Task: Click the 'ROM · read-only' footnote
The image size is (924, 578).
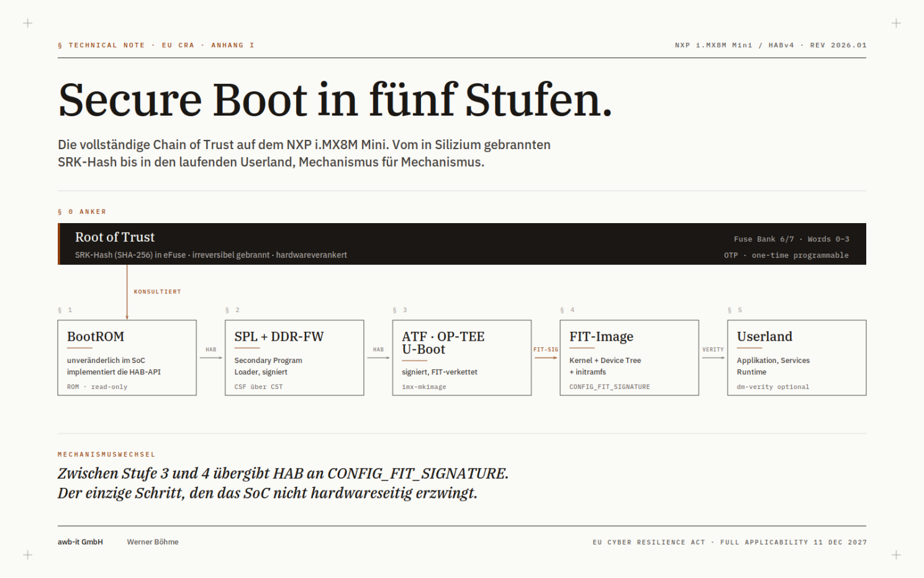Action: [x=97, y=387]
